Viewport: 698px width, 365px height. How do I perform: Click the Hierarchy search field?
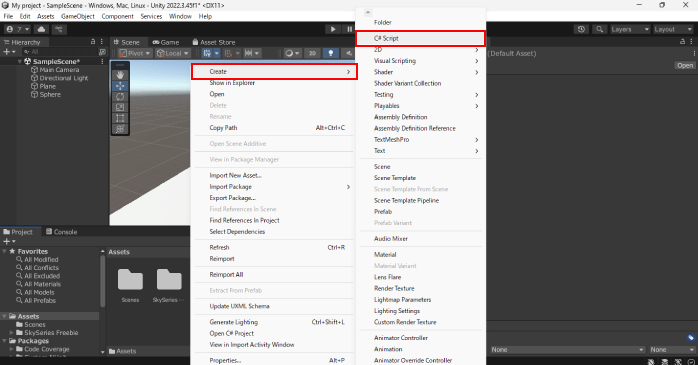(59, 52)
